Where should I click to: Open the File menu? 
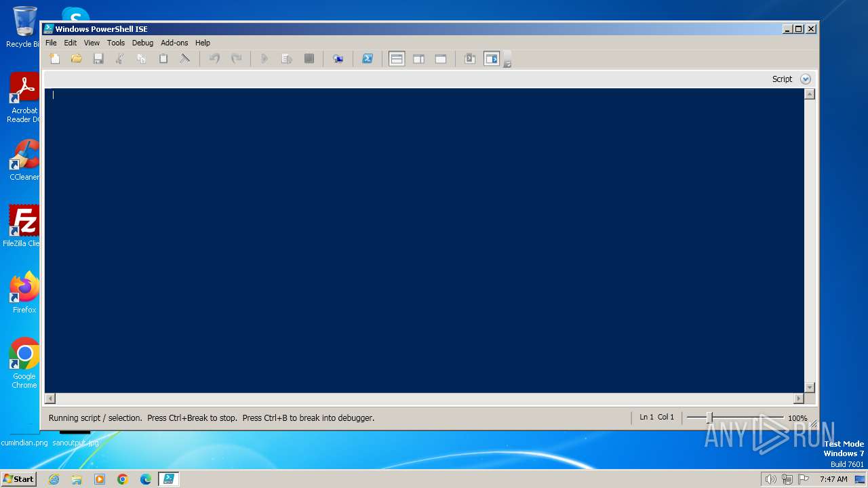tap(51, 43)
